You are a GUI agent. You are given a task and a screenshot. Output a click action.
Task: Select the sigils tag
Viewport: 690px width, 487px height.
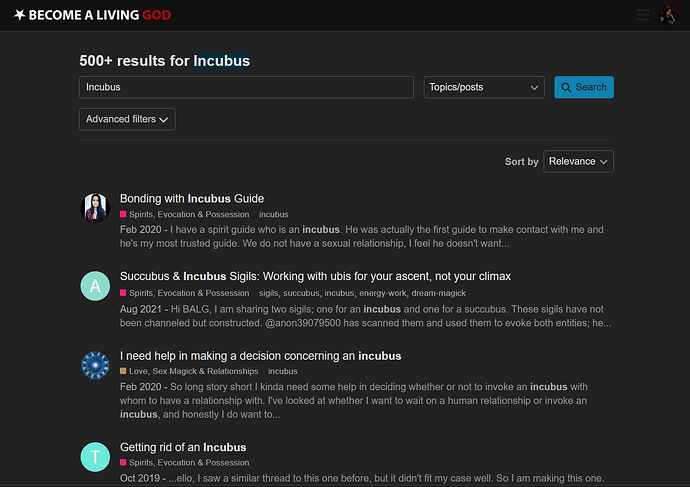click(x=268, y=293)
